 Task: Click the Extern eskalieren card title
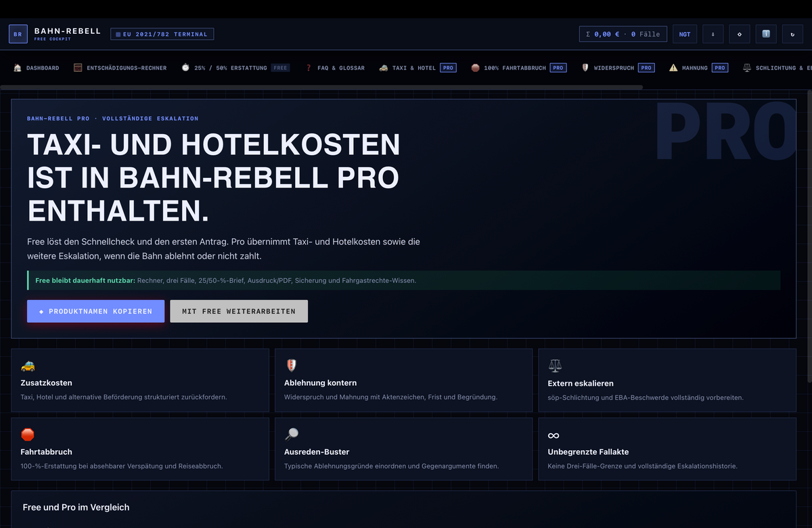(x=581, y=383)
